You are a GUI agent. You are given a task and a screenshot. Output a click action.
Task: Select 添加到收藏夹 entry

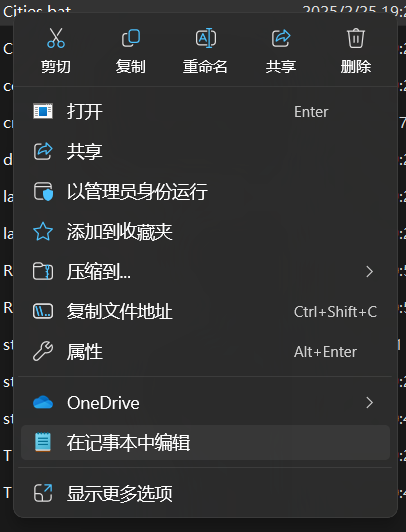point(206,231)
